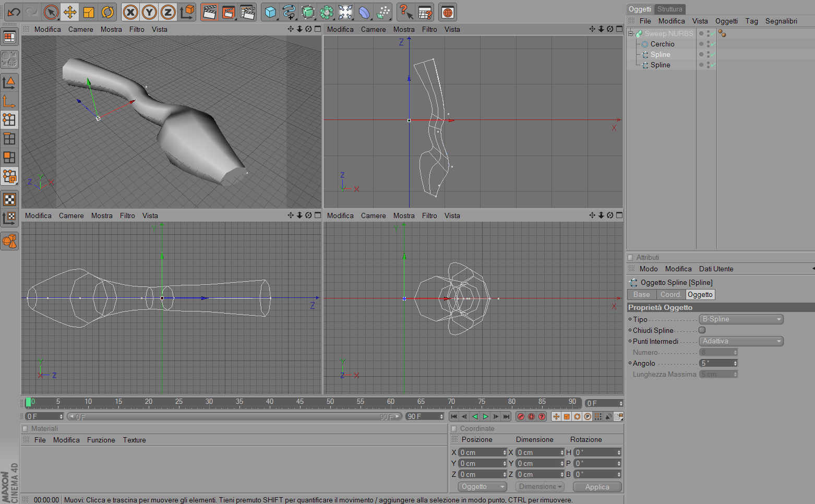The height and width of the screenshot is (504, 815).
Task: Open the Tipo B-Spline dropdown
Action: [x=741, y=319]
